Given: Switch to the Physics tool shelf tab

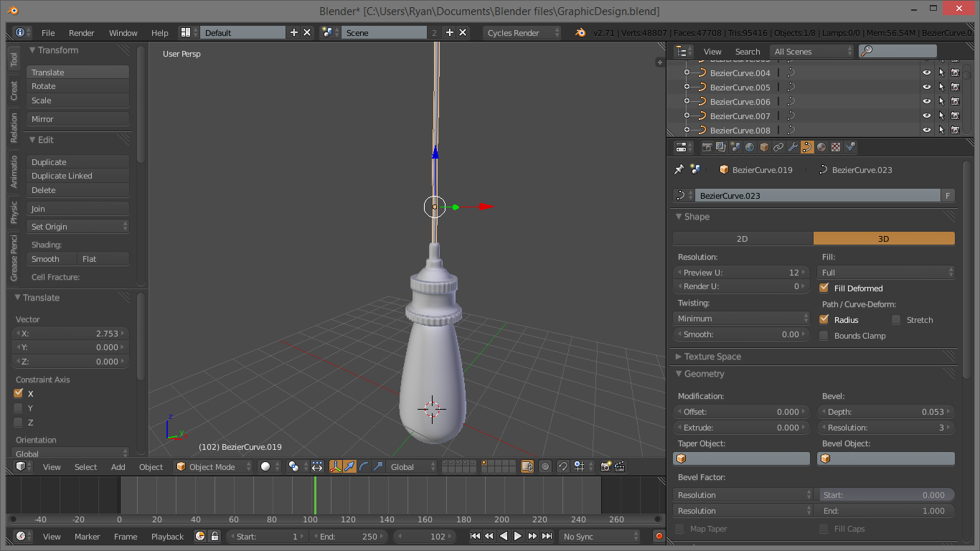Looking at the screenshot, I should tap(14, 212).
